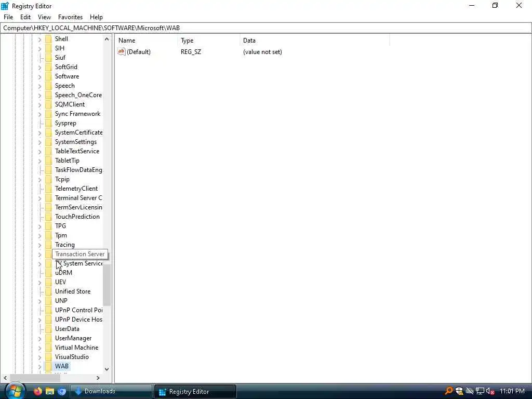Click the SystemCertificates folder icon
The height and width of the screenshot is (399, 532).
pos(48,132)
